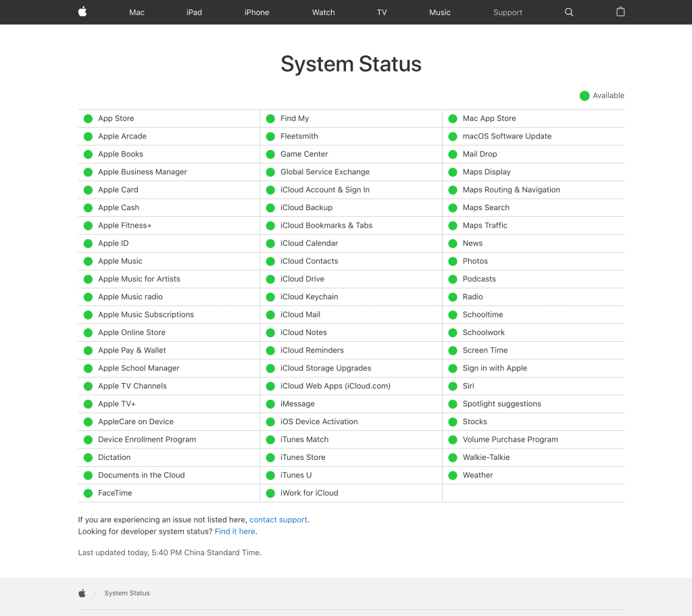The image size is (692, 616).
Task: Open the search magnifier icon
Action: [568, 11]
